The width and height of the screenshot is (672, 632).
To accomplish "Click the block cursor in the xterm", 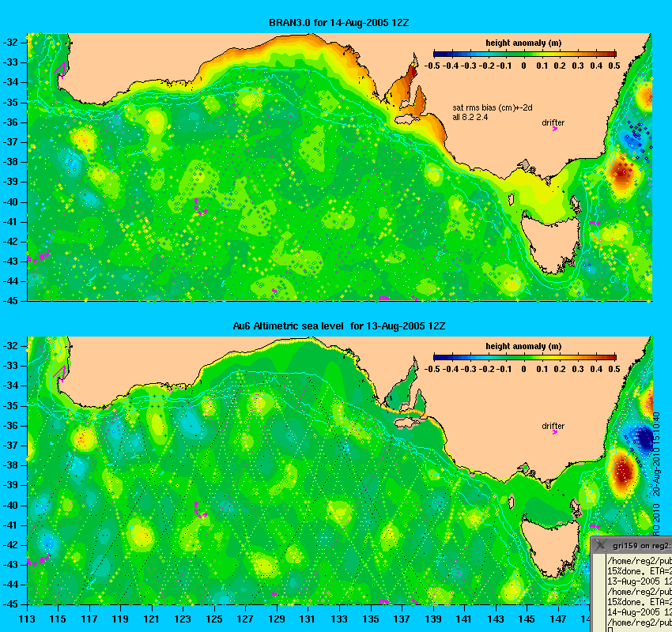I will [x=610, y=630].
